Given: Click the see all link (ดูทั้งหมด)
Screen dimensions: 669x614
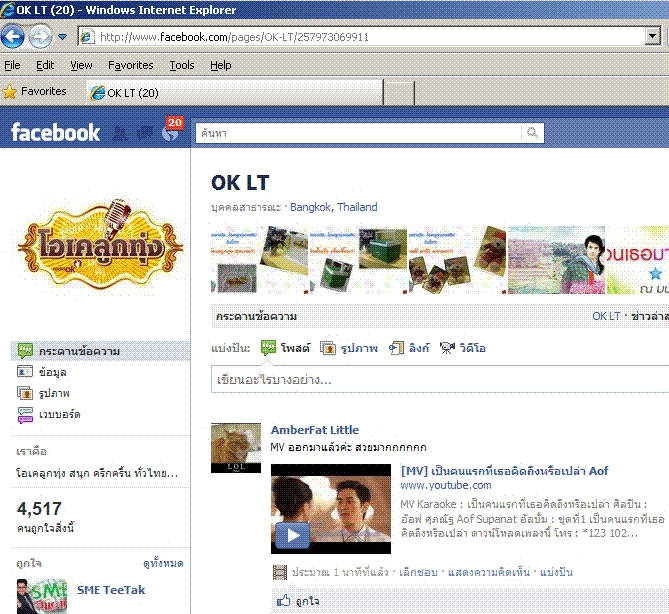Looking at the screenshot, I should (x=163, y=563).
